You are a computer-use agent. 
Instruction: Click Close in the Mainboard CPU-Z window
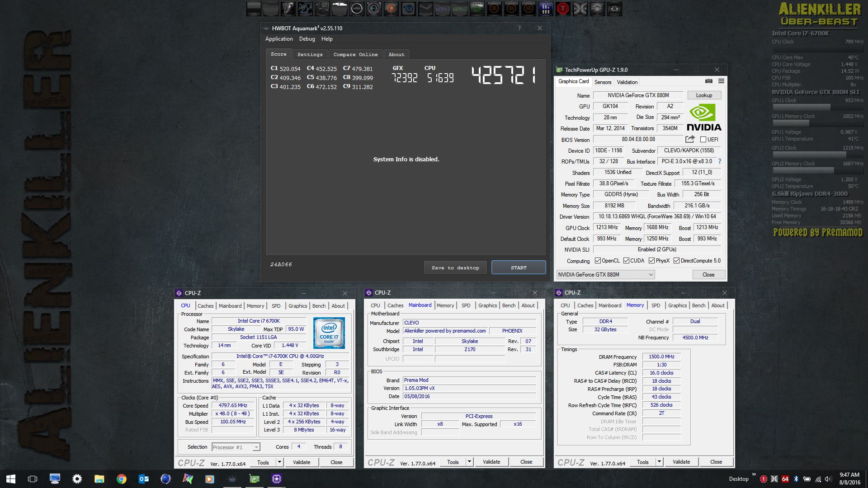[526, 462]
